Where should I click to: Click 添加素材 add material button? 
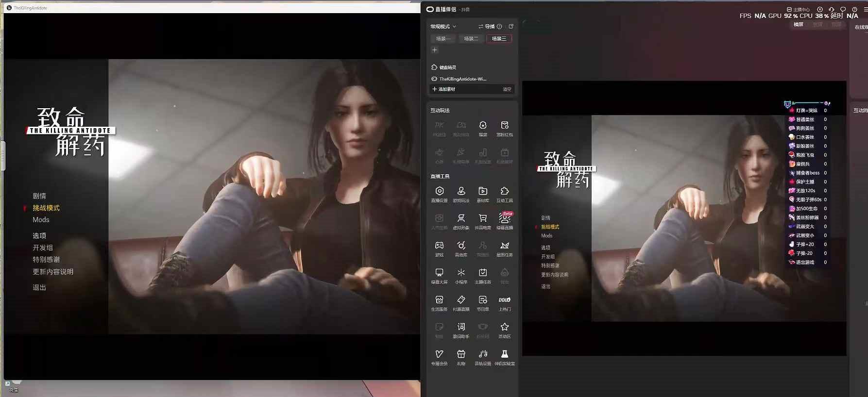pyautogui.click(x=444, y=89)
